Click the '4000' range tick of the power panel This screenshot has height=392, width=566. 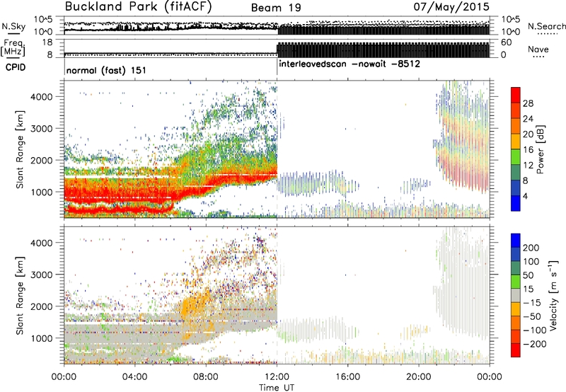click(x=41, y=97)
